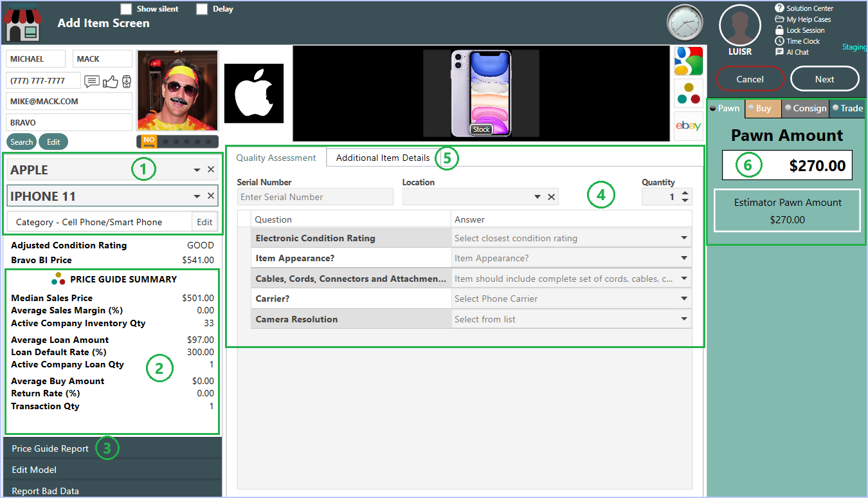Open Report Bad Data

pos(45,491)
